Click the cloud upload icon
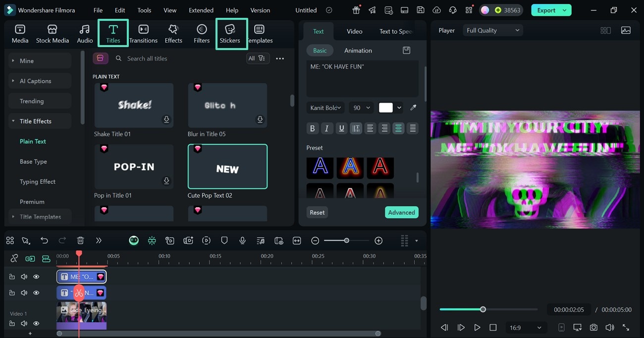644x338 pixels. tap(436, 10)
